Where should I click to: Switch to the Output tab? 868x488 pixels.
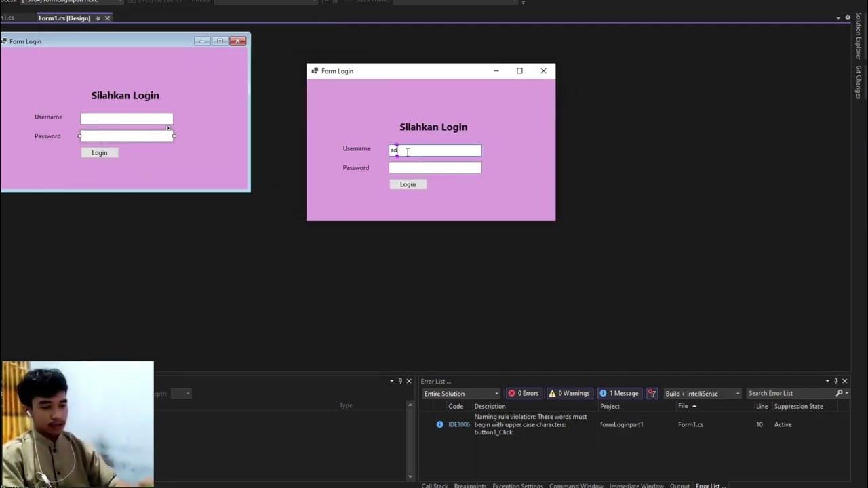(679, 485)
